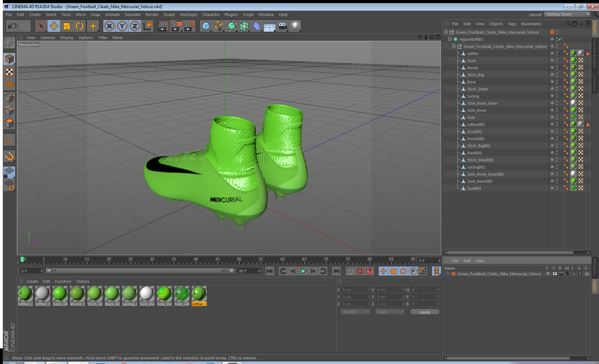Open the Layout dropdown Startup (User)
The height and width of the screenshot is (364, 599).
[567, 14]
